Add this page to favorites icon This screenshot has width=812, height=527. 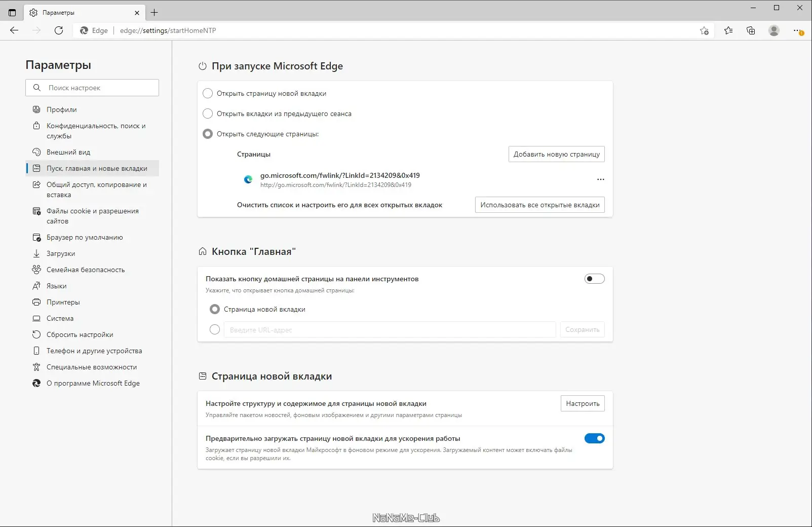click(x=704, y=30)
